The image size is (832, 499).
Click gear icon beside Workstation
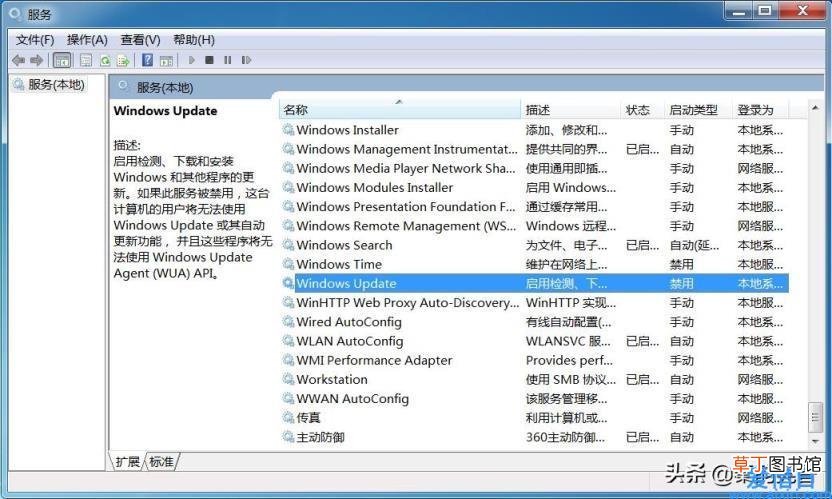pos(288,379)
